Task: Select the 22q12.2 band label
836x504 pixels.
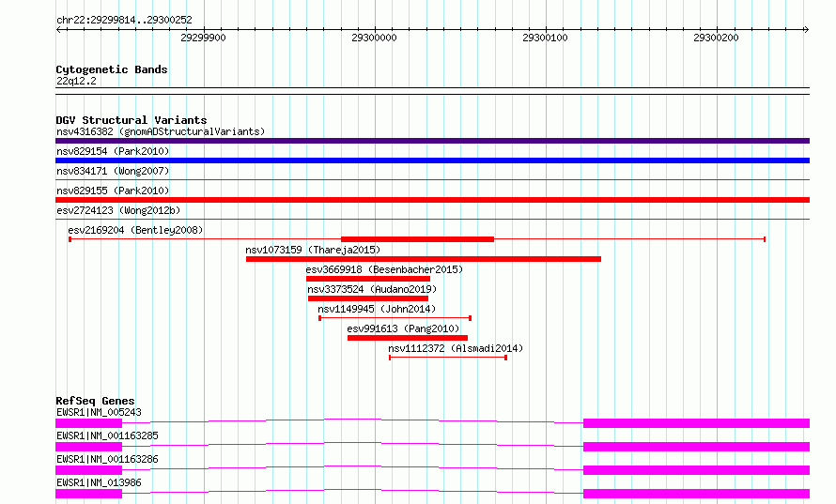Action: [76, 81]
